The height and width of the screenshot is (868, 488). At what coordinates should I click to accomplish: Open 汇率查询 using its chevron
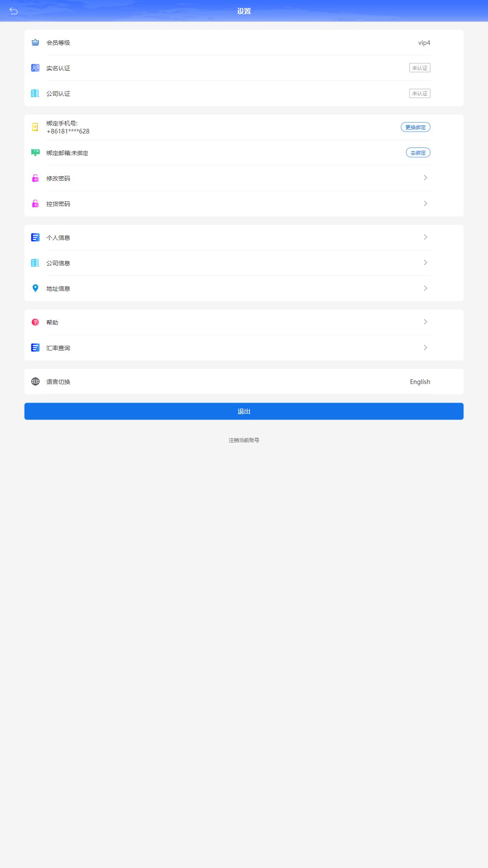[x=425, y=348]
